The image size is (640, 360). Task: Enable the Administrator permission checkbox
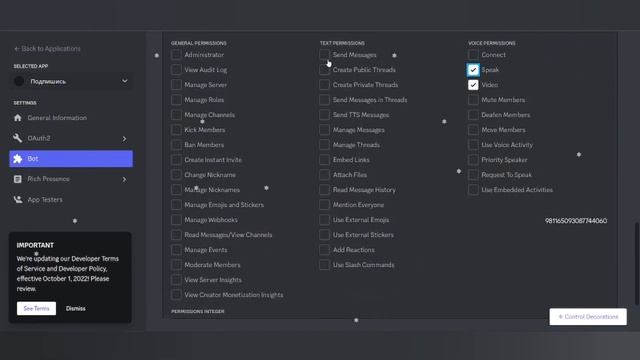click(176, 55)
